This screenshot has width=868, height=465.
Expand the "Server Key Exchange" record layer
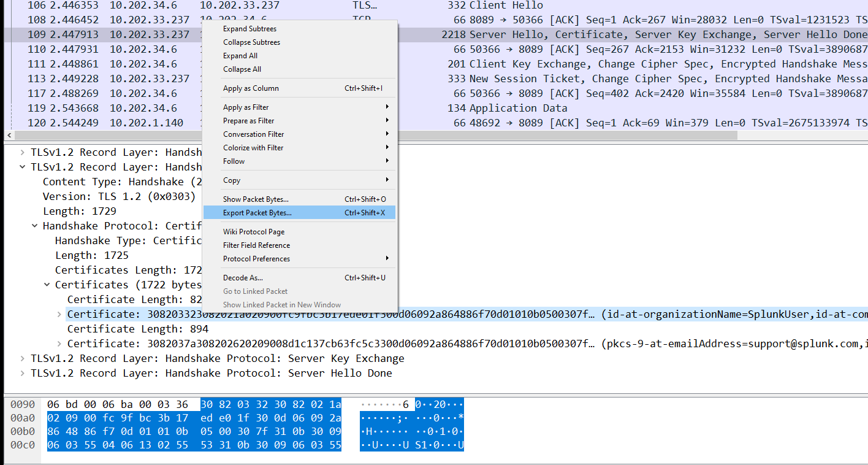[x=23, y=358]
